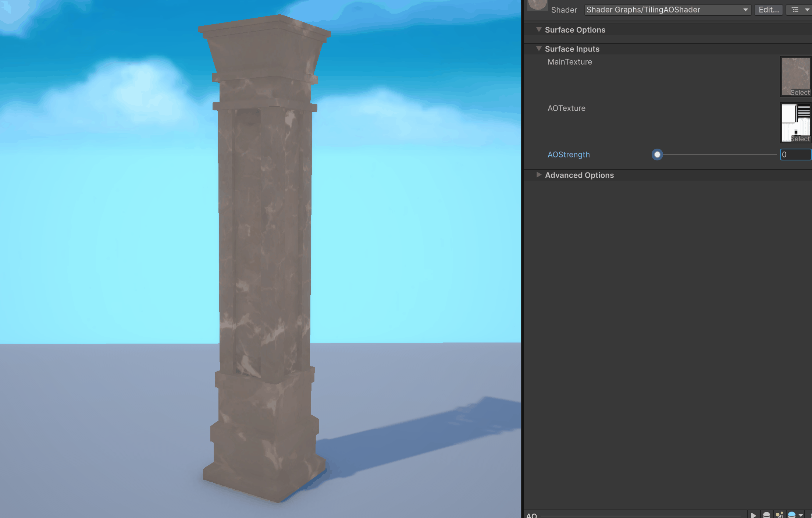
Task: Open the Shader Graphs/TilingAOShader dropdown
Action: click(x=667, y=10)
